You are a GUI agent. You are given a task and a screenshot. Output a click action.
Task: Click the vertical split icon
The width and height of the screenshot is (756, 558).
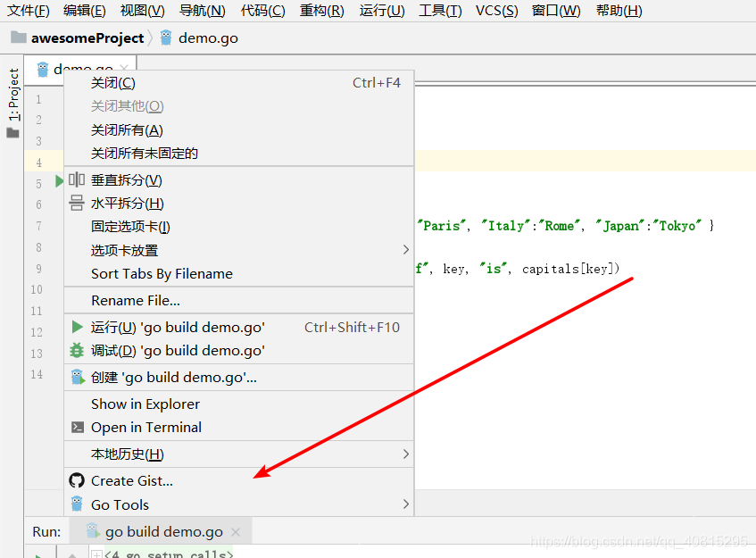pos(77,179)
